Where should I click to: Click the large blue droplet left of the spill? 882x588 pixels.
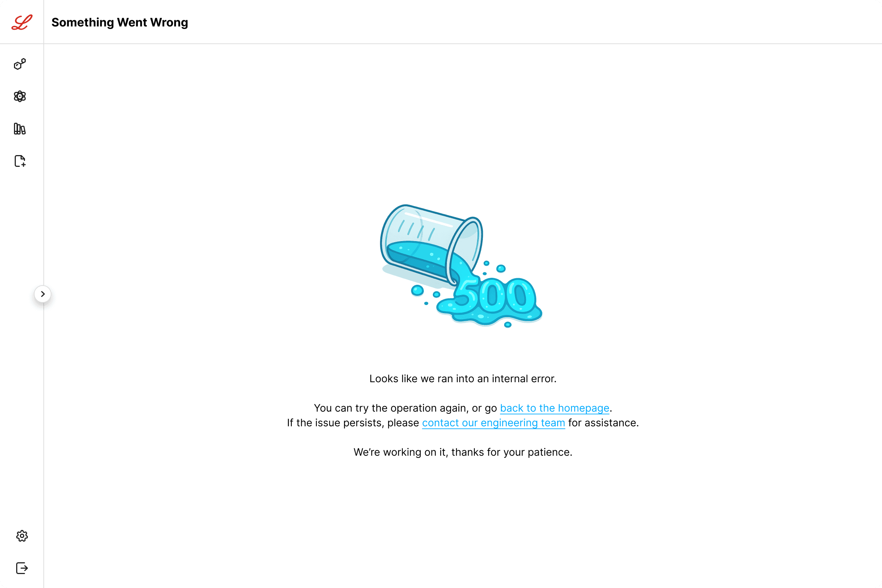coord(417,290)
